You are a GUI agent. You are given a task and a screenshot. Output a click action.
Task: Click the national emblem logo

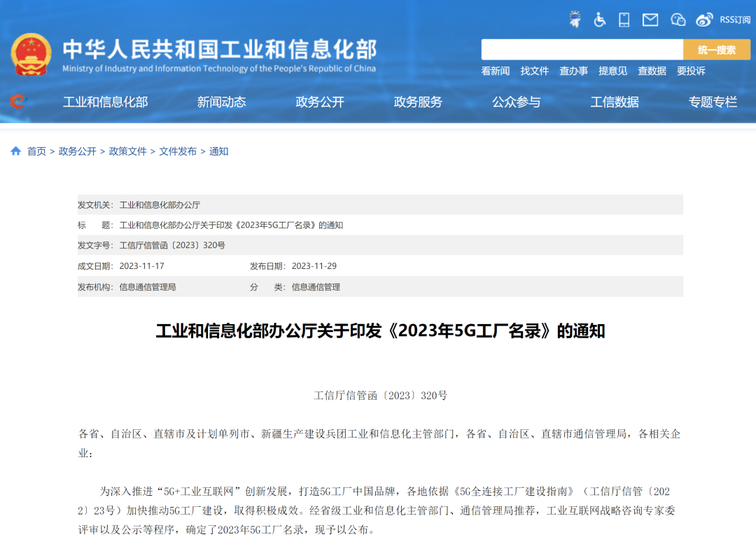coord(31,55)
